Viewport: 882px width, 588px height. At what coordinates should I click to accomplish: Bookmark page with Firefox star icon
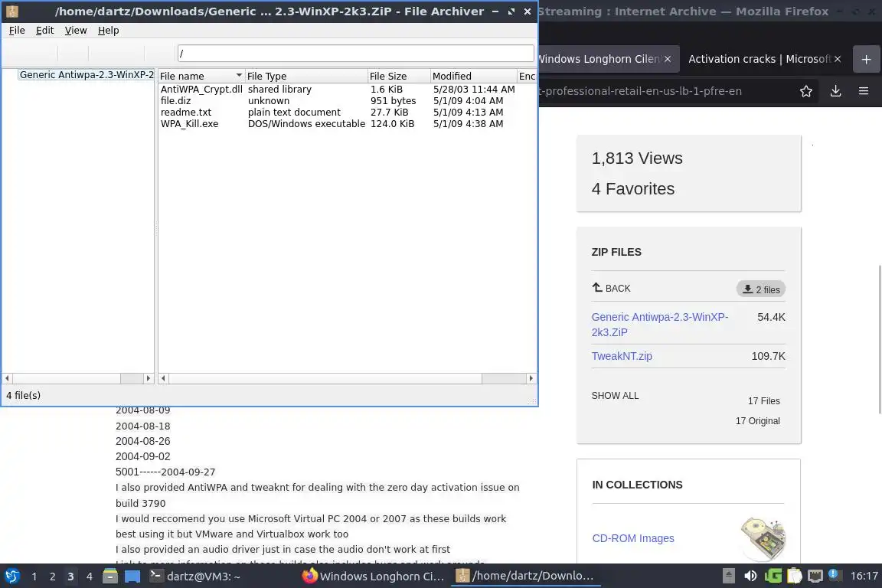(x=806, y=91)
